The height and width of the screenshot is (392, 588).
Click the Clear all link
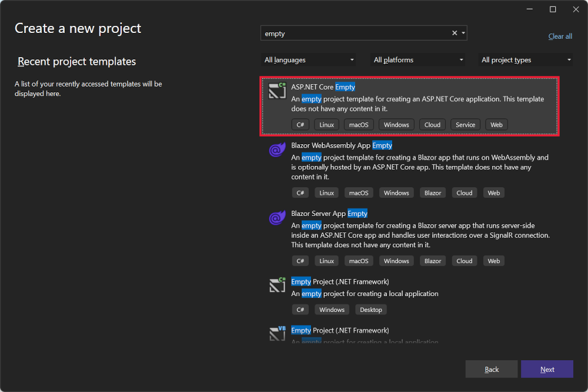560,36
